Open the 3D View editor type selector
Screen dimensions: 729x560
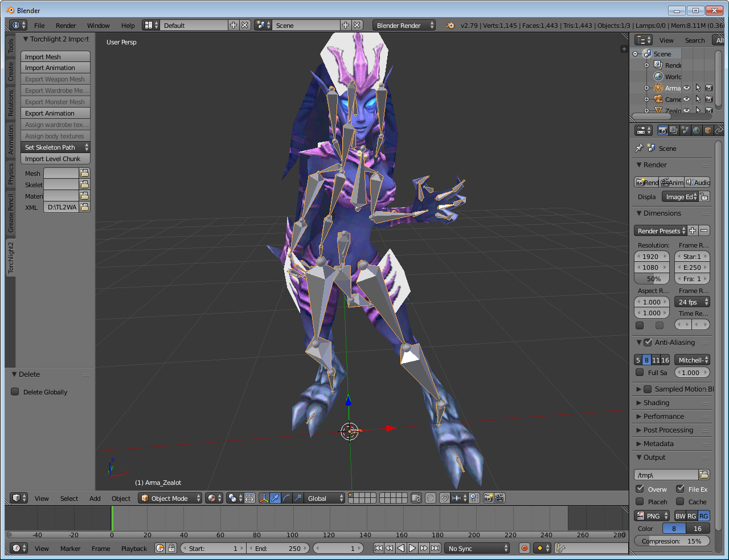[x=19, y=498]
